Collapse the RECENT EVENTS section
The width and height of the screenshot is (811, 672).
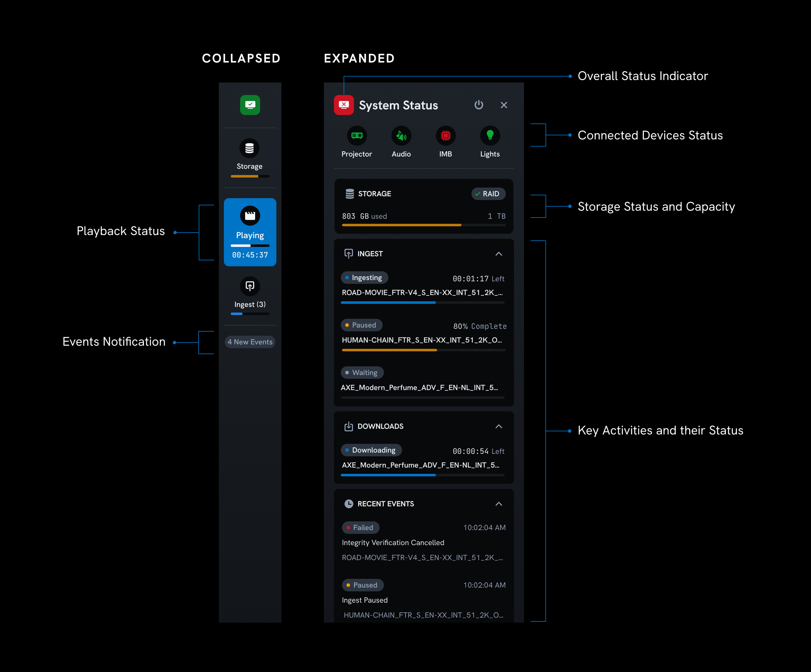499,504
